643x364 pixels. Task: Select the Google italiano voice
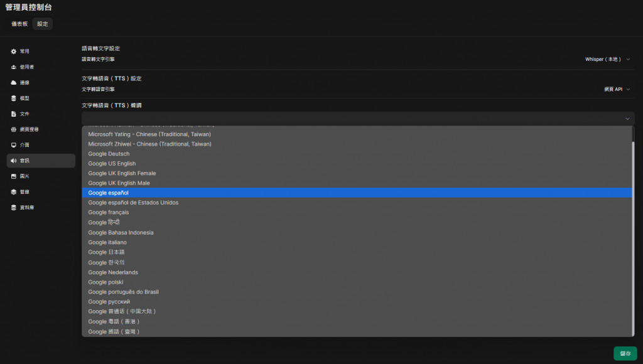pyautogui.click(x=357, y=242)
